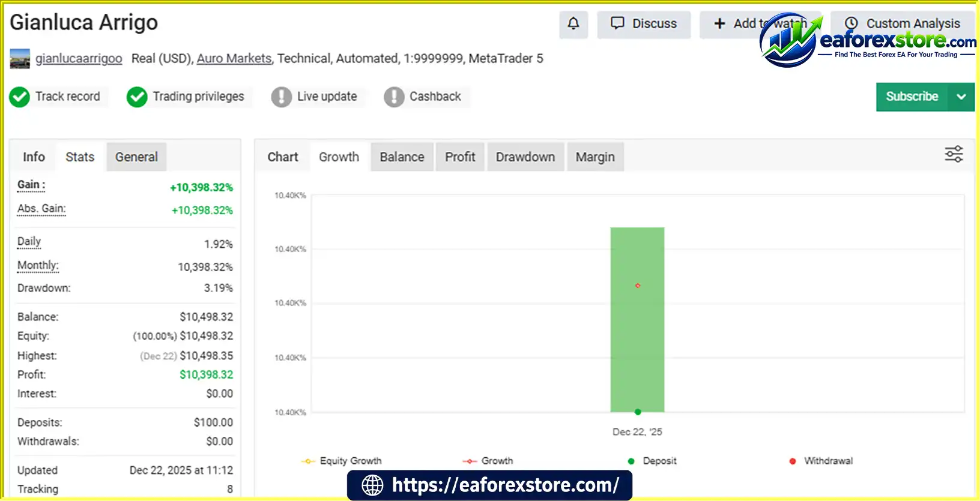Screen dimensions: 980x501
Task: Select the Margin chart tab
Action: pyautogui.click(x=595, y=157)
